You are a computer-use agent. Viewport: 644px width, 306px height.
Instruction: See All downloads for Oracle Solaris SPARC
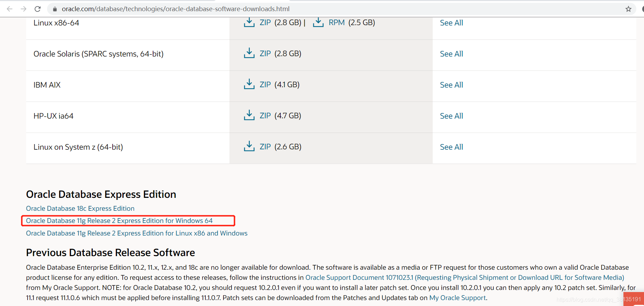coord(451,54)
